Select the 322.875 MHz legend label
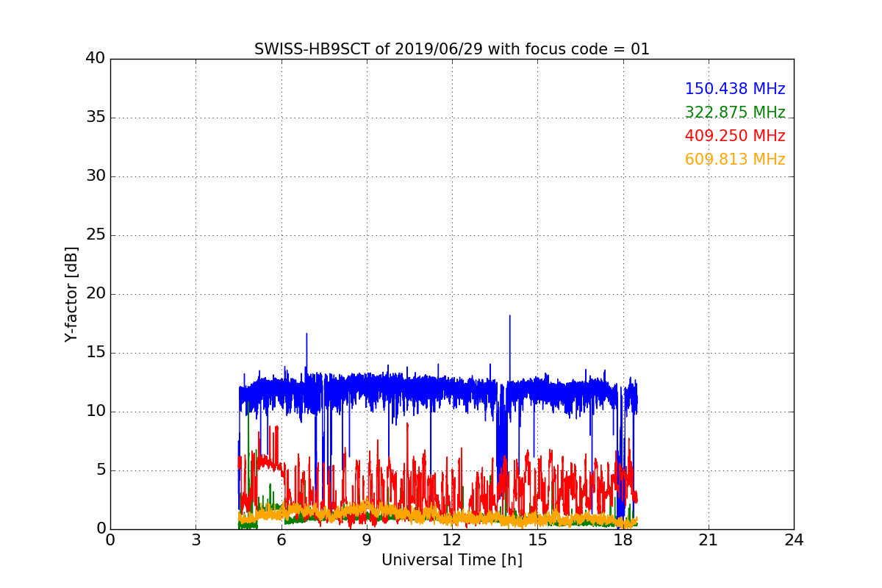 pos(735,112)
